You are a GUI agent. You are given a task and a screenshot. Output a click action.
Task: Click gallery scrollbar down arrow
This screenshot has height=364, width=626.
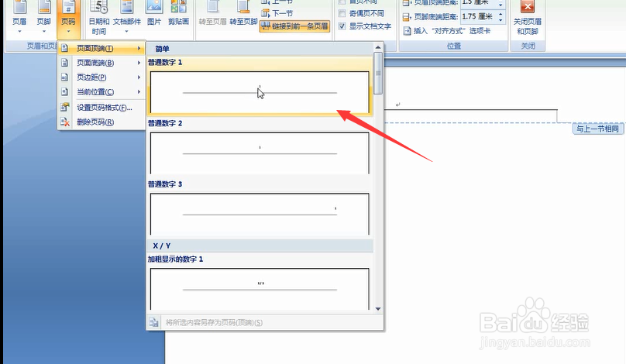[377, 309]
